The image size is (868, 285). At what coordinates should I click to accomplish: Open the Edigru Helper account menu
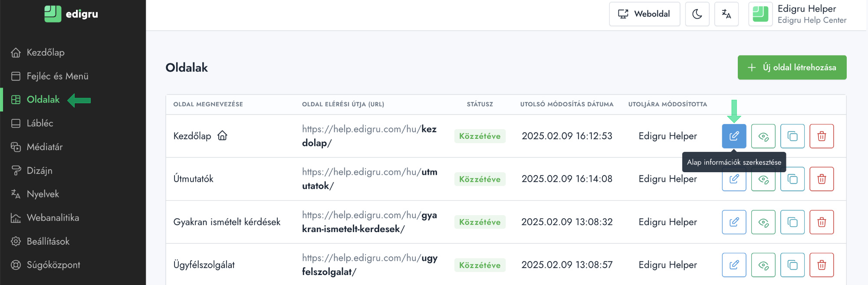pos(798,14)
